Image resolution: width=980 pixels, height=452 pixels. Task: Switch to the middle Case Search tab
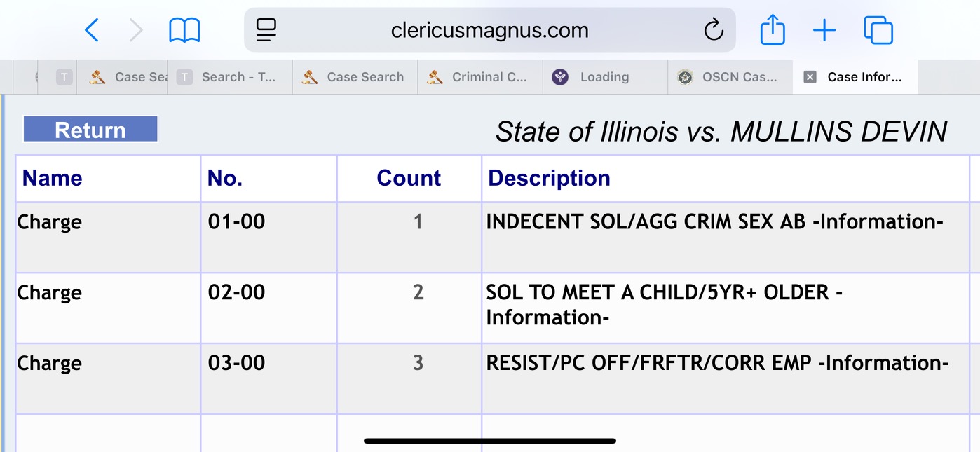(355, 77)
